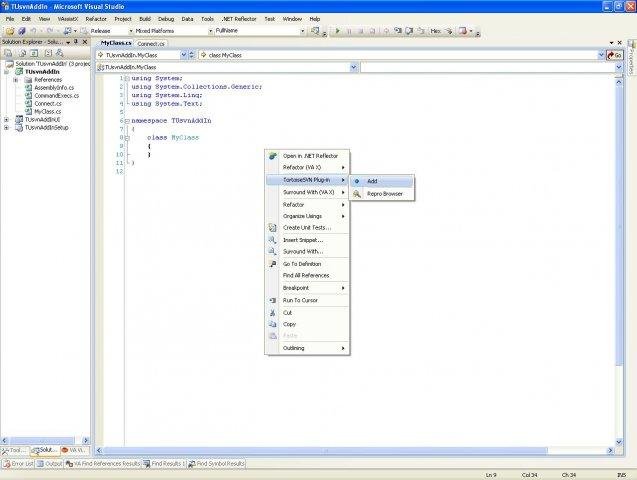The width and height of the screenshot is (637, 480).
Task: Click the Add icon in TortoiseSVN submenu
Action: [x=357, y=181]
